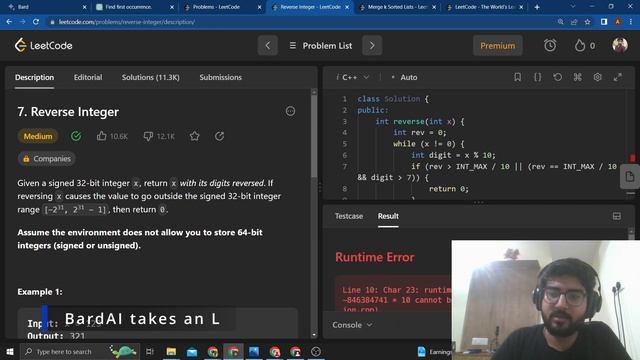
Task: Switch to the Result tab
Action: [388, 216]
